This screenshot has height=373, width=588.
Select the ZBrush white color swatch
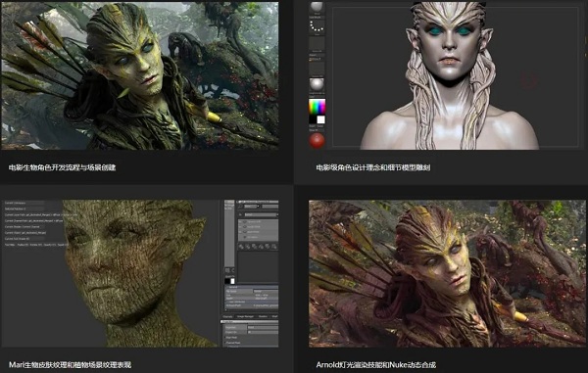click(321, 119)
